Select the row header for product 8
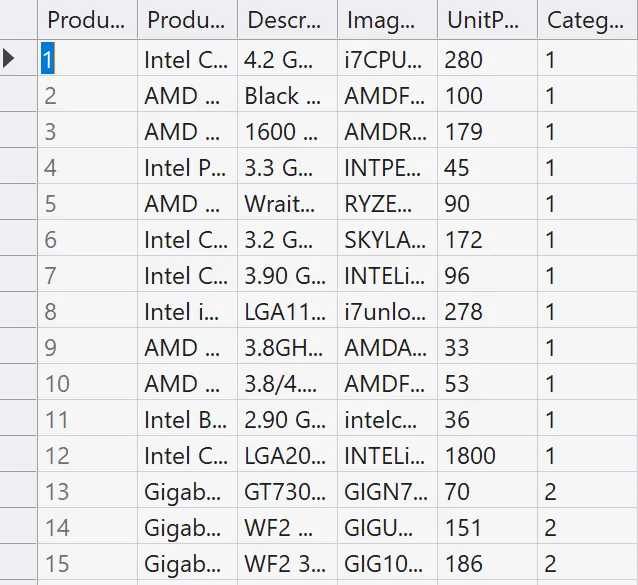The height and width of the screenshot is (585, 638). click(x=19, y=312)
